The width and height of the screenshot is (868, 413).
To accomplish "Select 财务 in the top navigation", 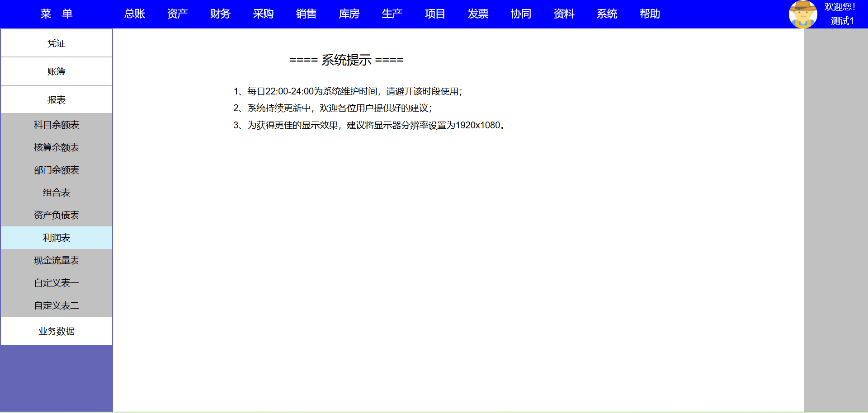I will (220, 14).
